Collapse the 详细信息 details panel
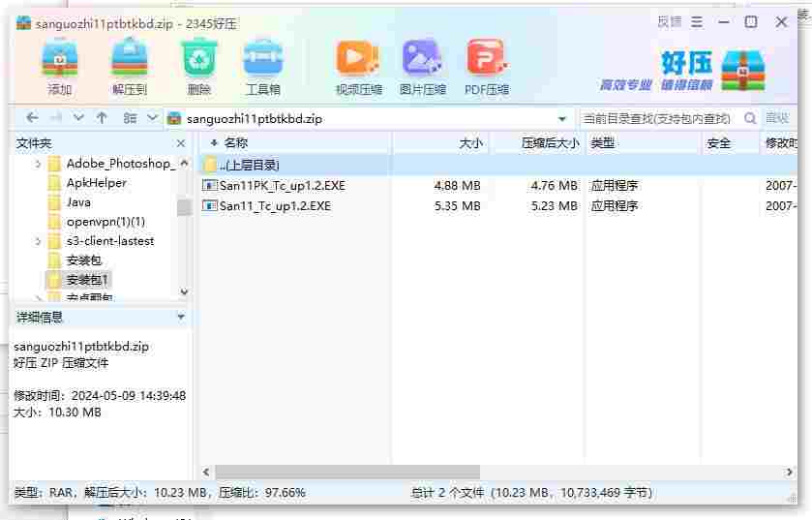The width and height of the screenshot is (812, 520). 181,317
